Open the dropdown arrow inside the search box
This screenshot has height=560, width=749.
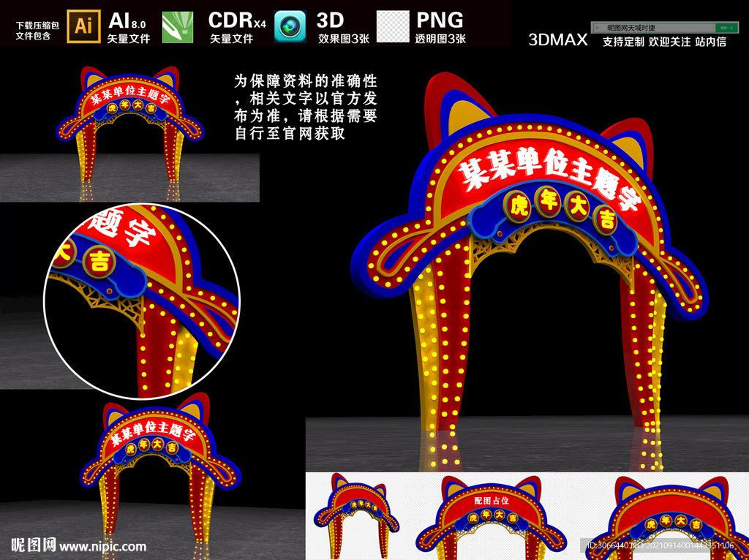(712, 29)
